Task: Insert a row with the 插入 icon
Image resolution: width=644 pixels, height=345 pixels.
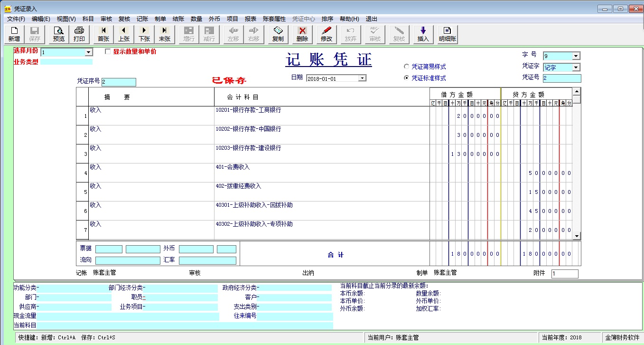Action: pos(422,34)
